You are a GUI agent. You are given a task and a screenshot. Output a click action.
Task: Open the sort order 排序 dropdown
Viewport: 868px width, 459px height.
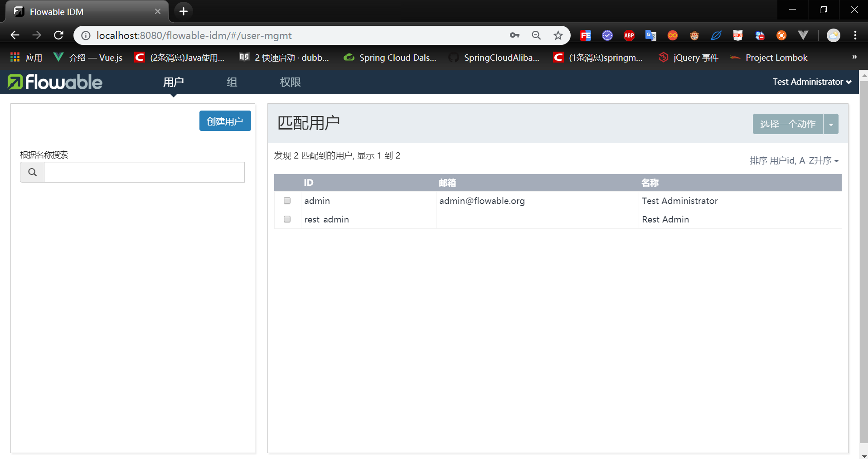tap(794, 161)
